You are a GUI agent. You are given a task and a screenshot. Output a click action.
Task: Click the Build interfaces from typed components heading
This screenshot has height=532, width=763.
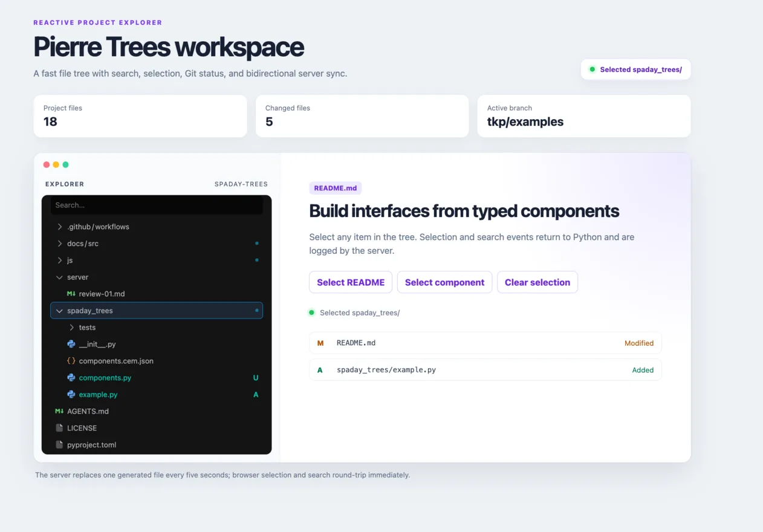pyautogui.click(x=464, y=211)
